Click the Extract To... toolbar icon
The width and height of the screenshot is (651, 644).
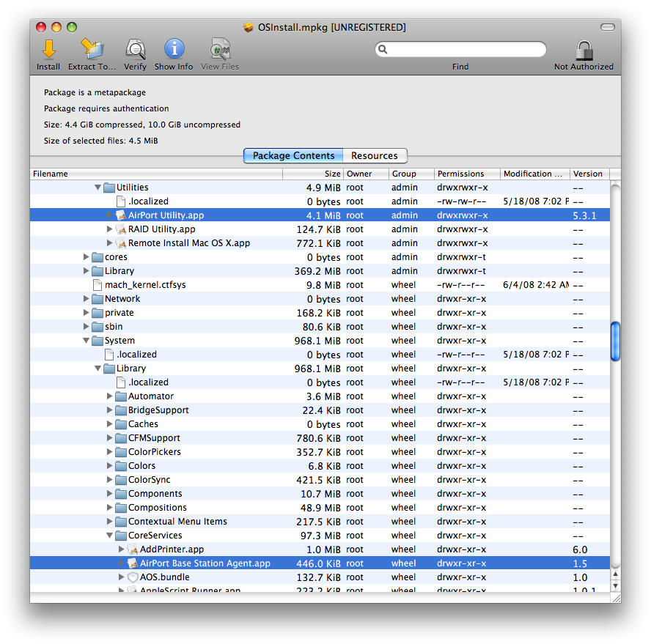[x=92, y=49]
